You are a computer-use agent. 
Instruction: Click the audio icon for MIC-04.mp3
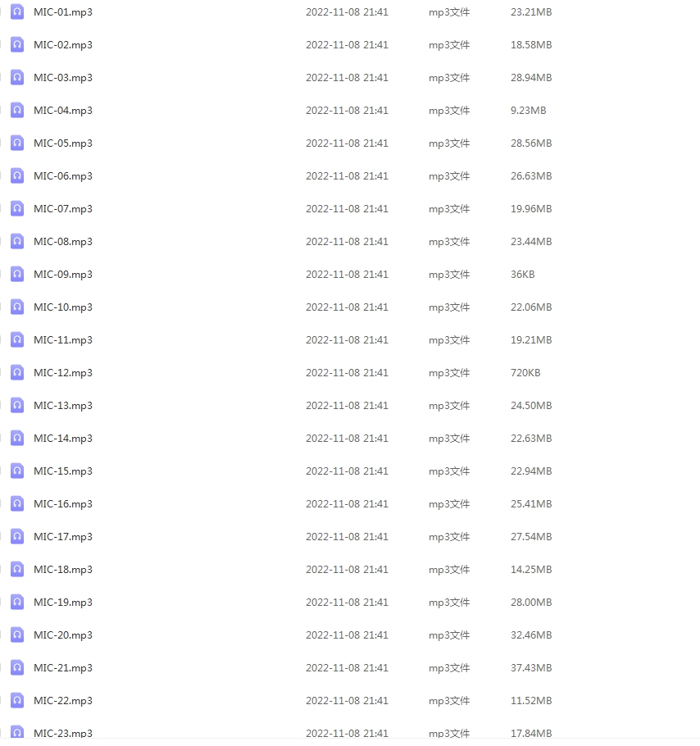pos(17,111)
